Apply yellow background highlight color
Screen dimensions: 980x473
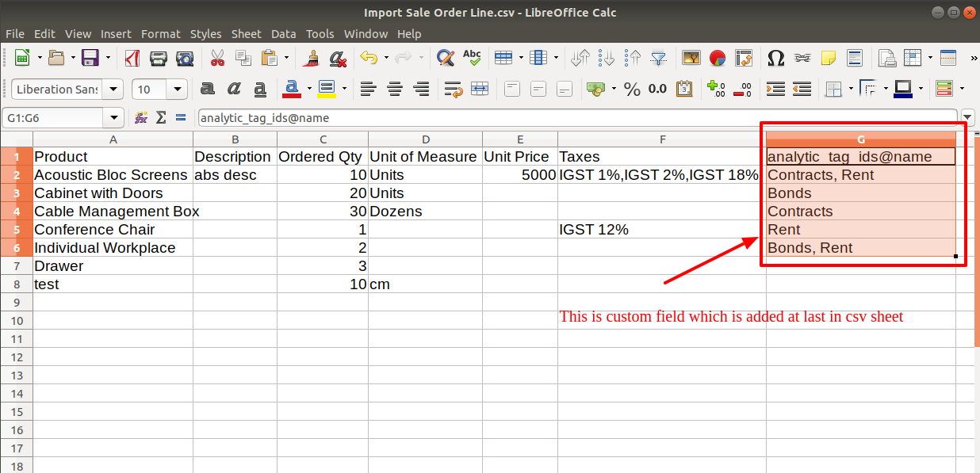[327, 89]
